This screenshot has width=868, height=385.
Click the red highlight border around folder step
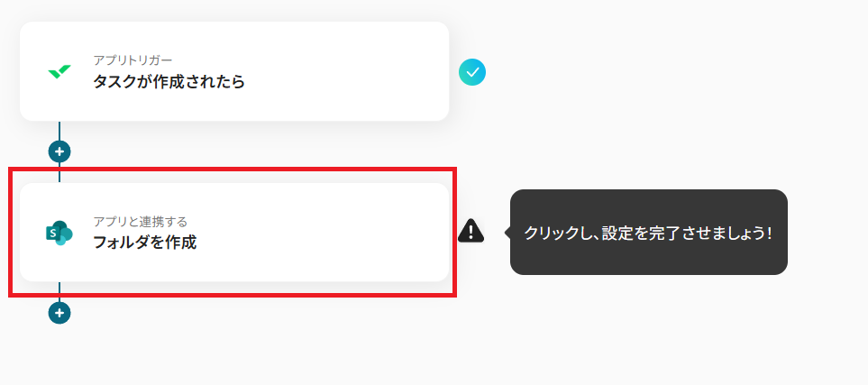coord(233,169)
